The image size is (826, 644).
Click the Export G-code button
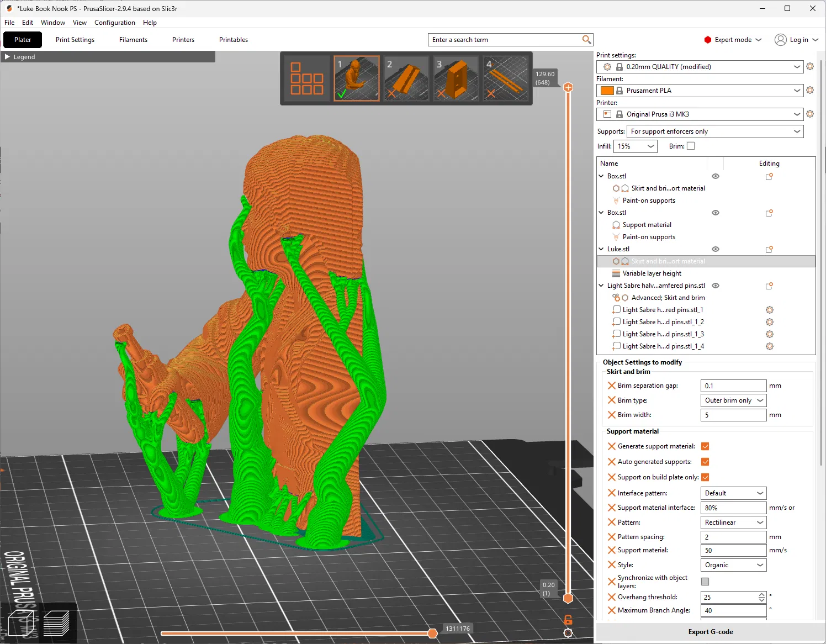point(711,632)
